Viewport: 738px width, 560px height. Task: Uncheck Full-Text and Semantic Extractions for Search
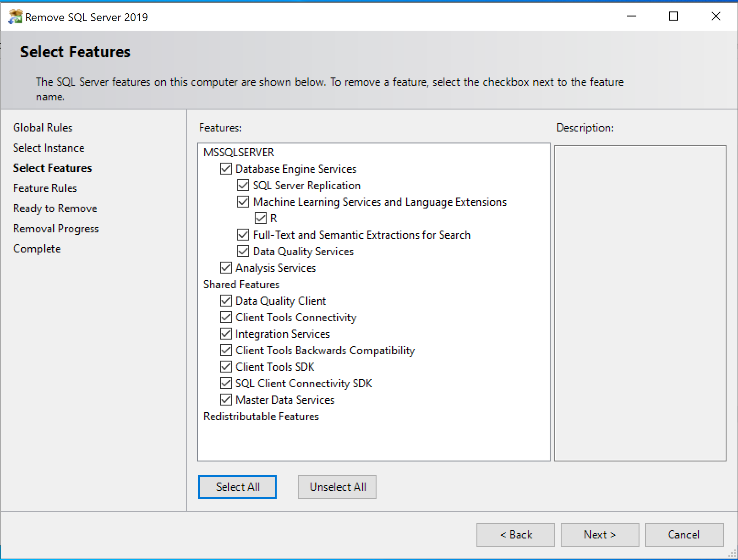(x=242, y=235)
